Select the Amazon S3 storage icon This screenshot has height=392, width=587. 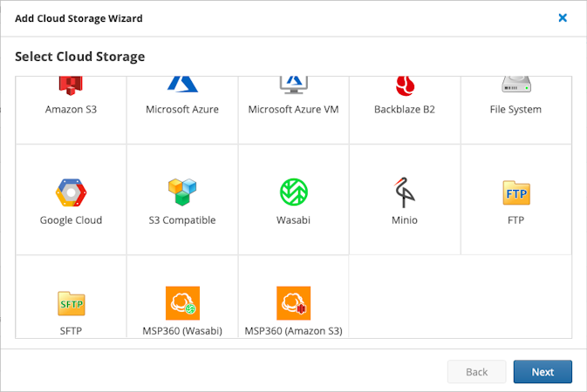71,85
